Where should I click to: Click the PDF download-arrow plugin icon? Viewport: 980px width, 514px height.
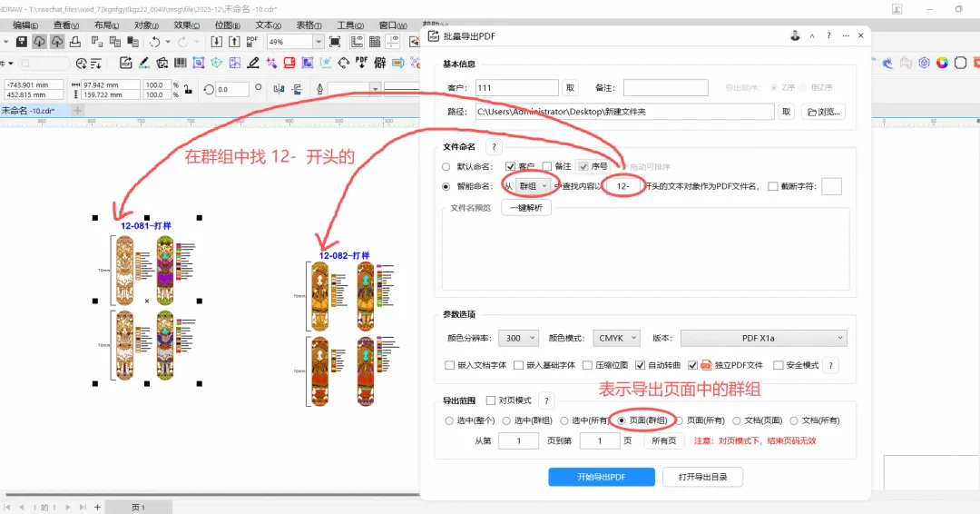(361, 64)
